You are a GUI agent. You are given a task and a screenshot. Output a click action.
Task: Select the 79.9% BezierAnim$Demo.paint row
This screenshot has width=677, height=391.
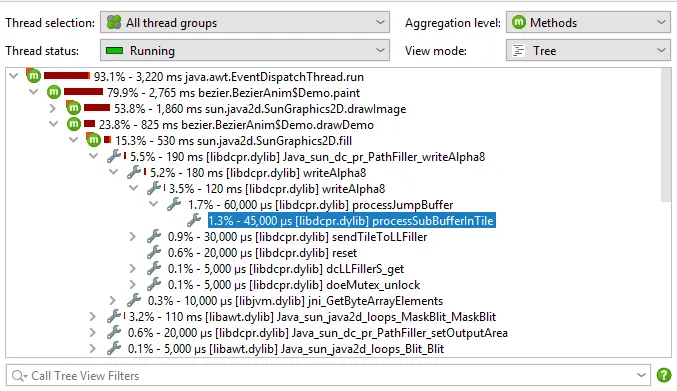(234, 92)
